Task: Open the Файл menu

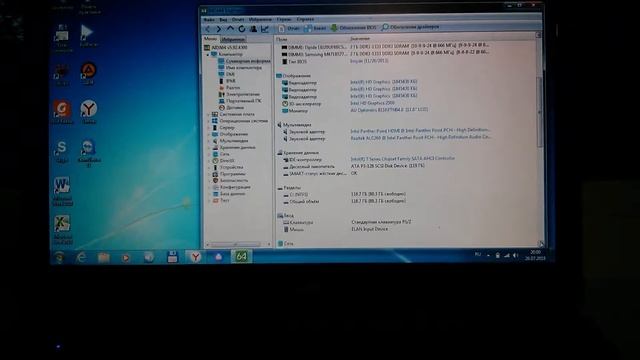Action: click(209, 19)
